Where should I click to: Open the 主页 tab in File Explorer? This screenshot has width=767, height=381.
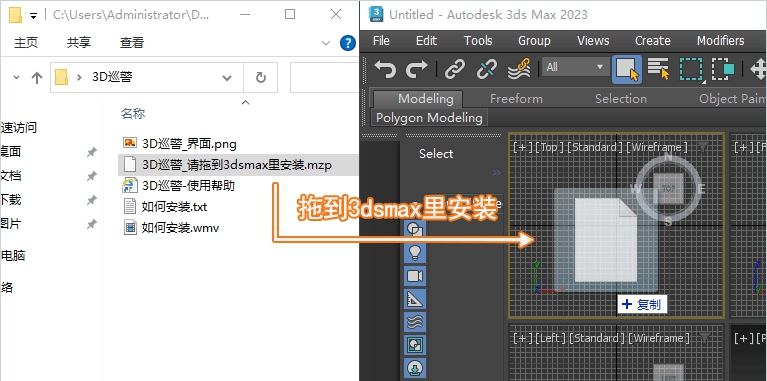click(x=26, y=43)
